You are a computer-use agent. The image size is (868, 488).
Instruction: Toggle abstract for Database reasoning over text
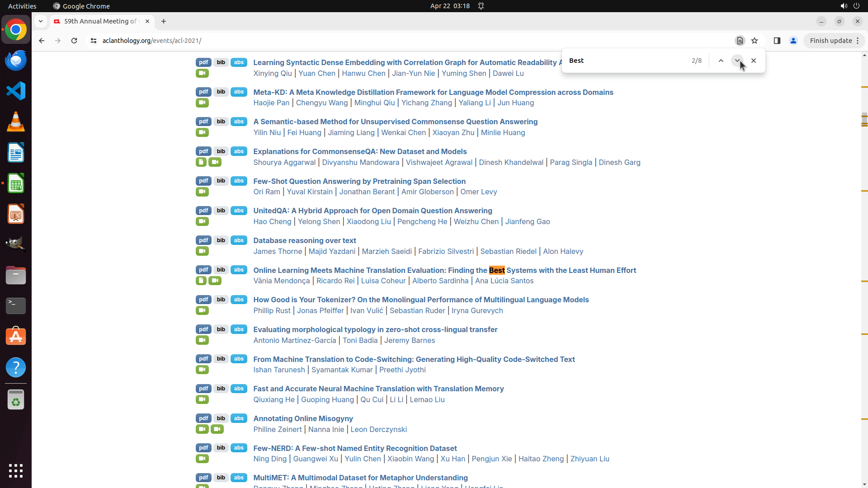pos(239,240)
